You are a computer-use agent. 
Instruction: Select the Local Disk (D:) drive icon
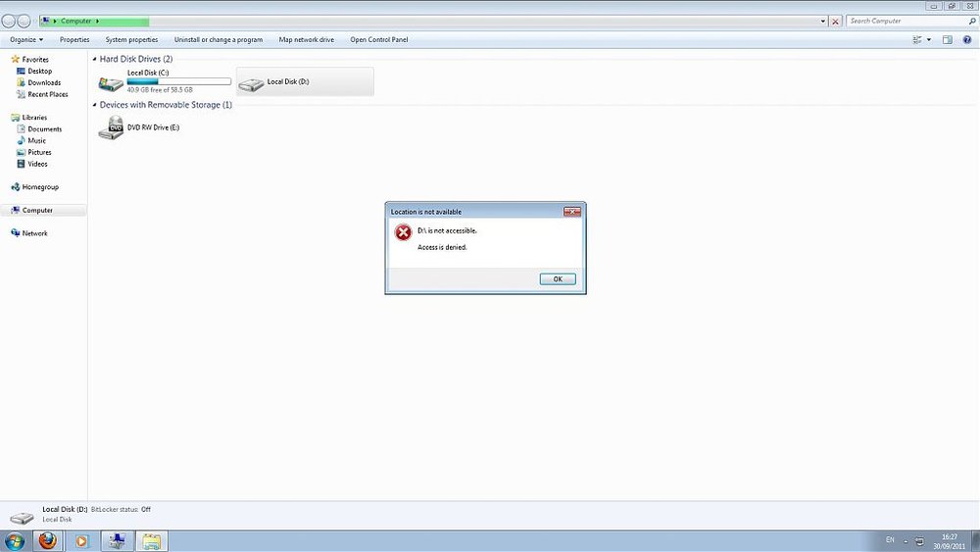pyautogui.click(x=251, y=84)
